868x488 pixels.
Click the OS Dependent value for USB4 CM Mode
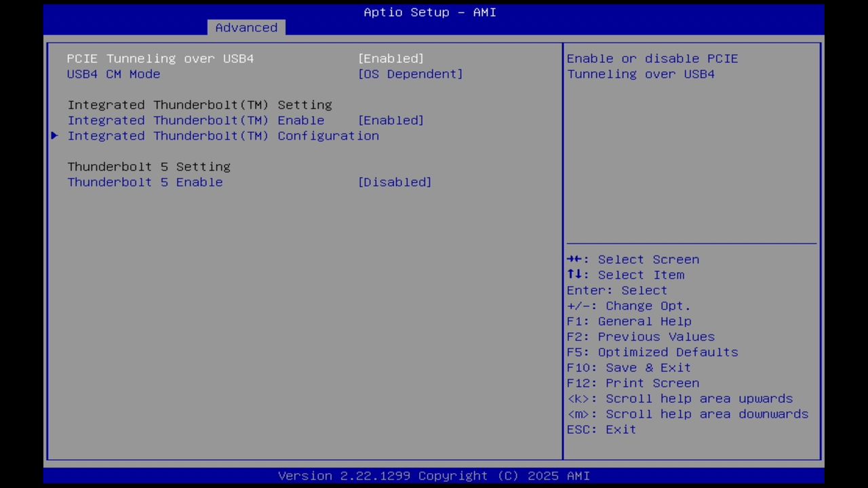click(410, 74)
